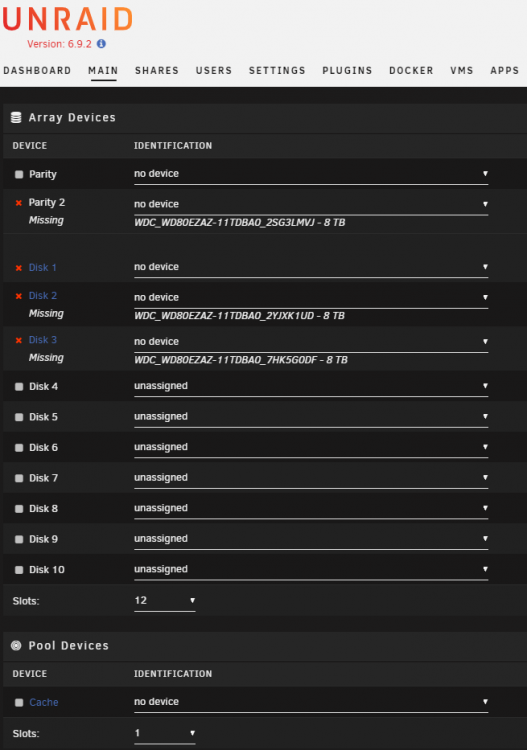Click the Array Devices database icon
This screenshot has height=750, width=527.
pos(16,117)
